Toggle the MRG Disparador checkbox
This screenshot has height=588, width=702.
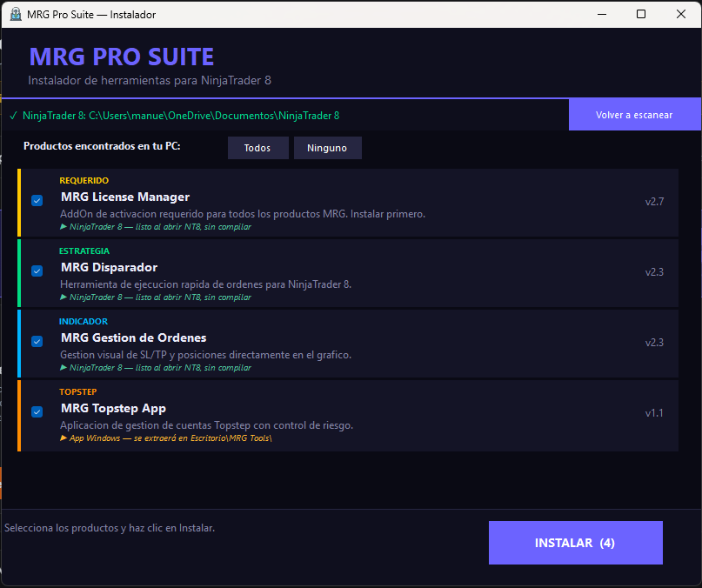pos(37,271)
